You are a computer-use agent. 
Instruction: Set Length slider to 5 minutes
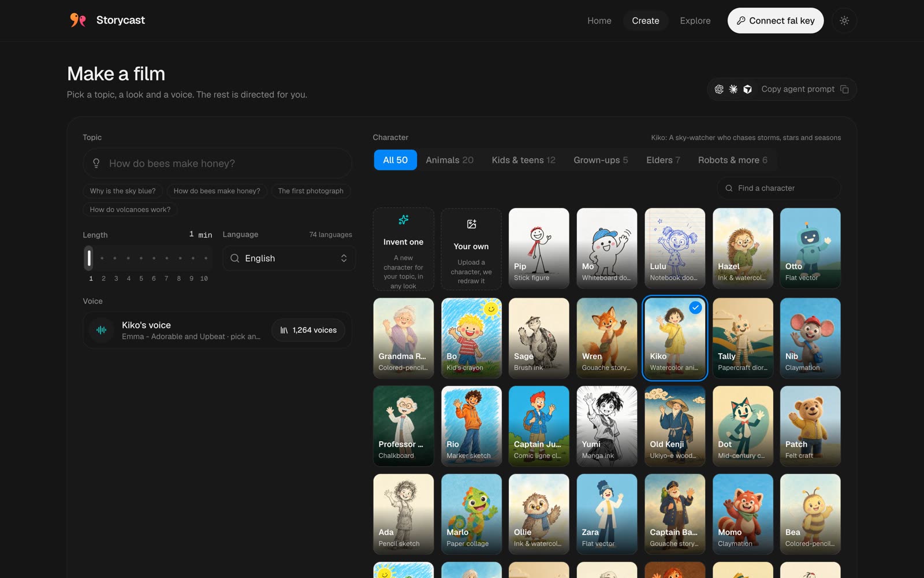point(141,258)
